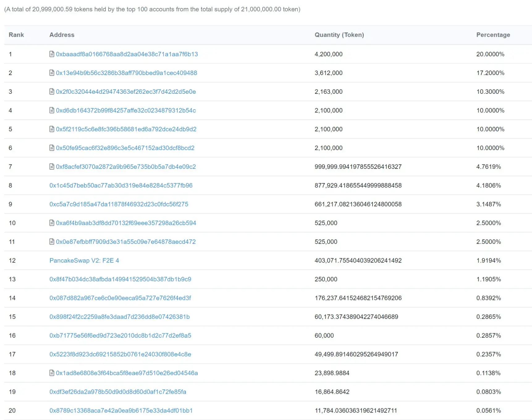Screen dimensions: 532x420
Task: Click contract icon beside 0xd6db164372b9 address
Action: [52, 110]
